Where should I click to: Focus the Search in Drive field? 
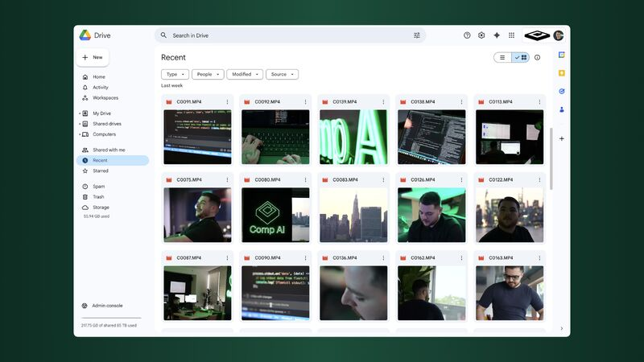click(x=290, y=35)
